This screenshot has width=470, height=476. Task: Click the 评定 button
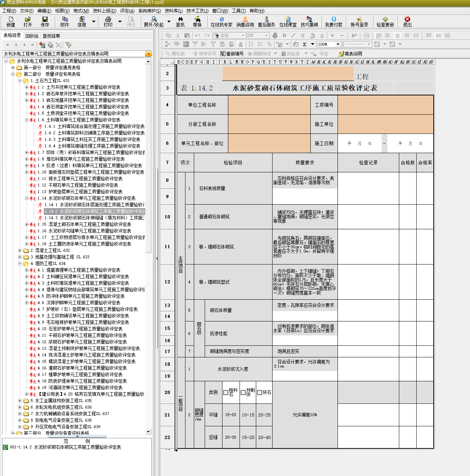click(320, 54)
